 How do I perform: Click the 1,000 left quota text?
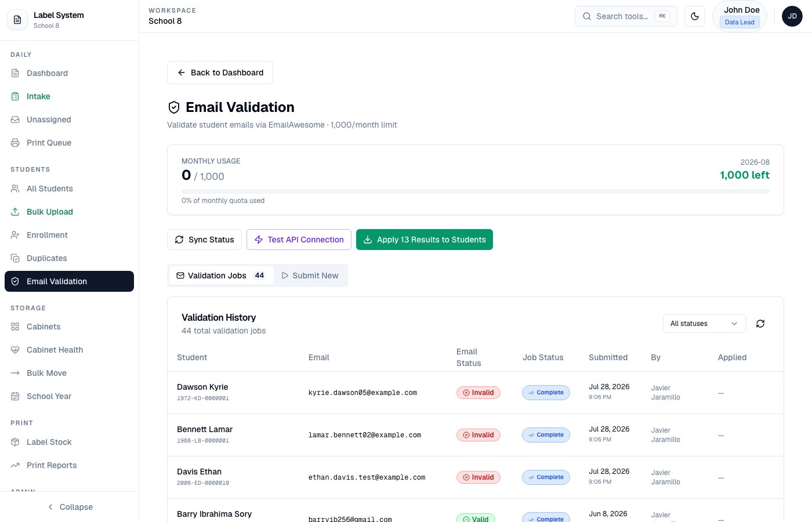(745, 175)
